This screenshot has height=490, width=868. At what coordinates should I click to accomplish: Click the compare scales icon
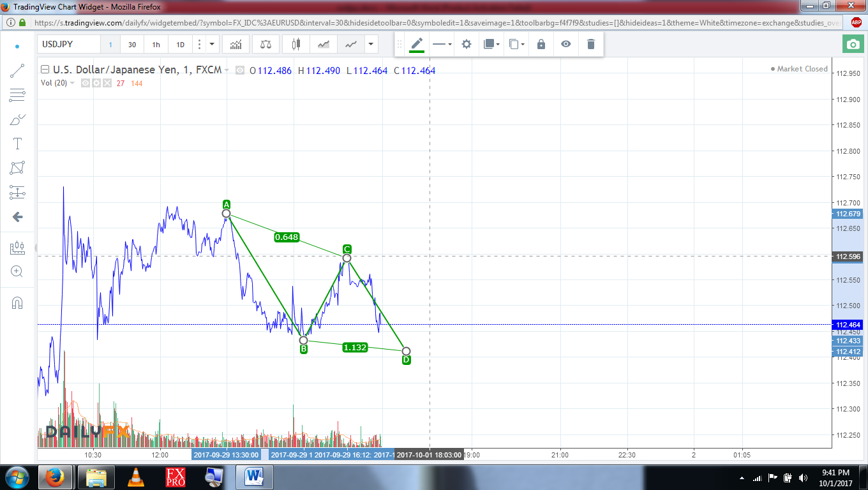click(266, 45)
